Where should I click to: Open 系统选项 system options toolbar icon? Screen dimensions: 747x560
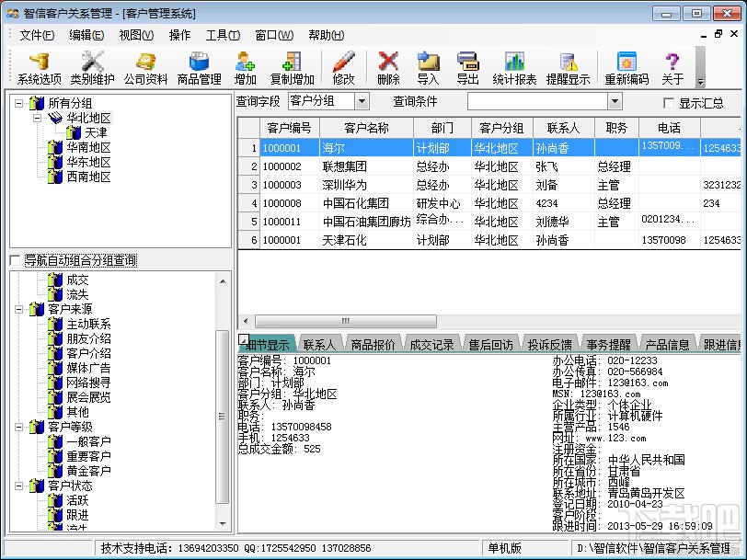point(40,67)
